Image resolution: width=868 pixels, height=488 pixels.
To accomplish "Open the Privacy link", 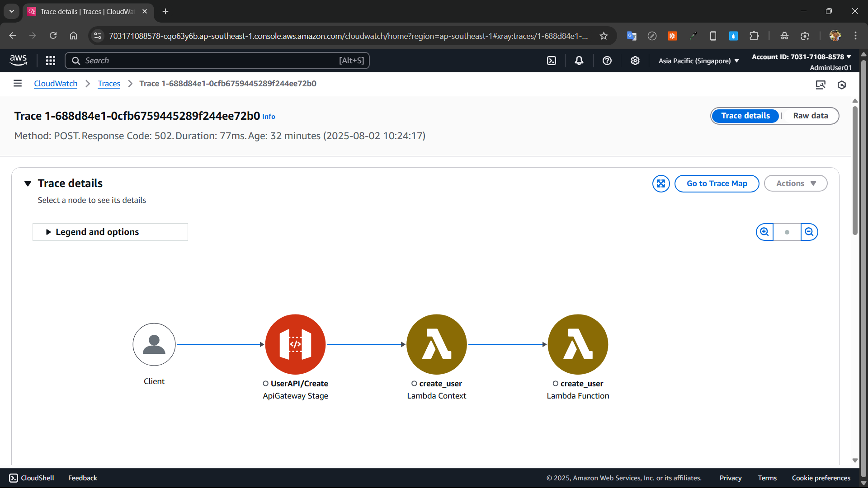I will click(731, 478).
